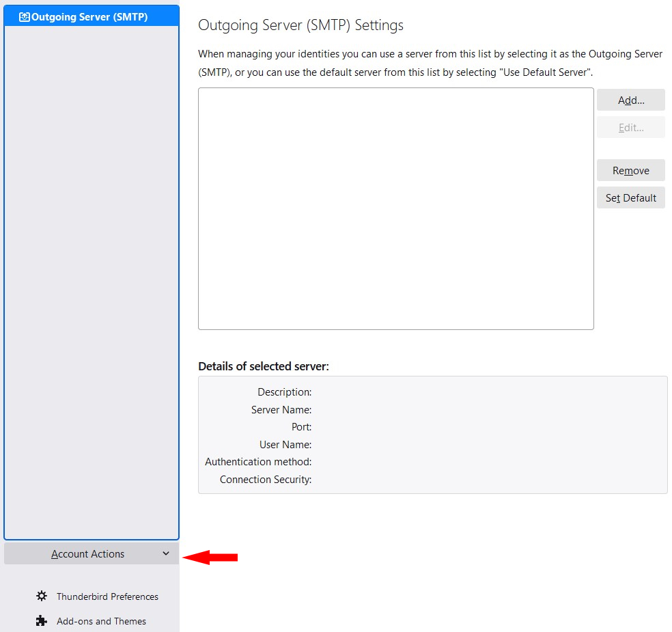Image resolution: width=672 pixels, height=632 pixels.
Task: Click the puzzle piece Add-ons icon
Action: (42, 621)
